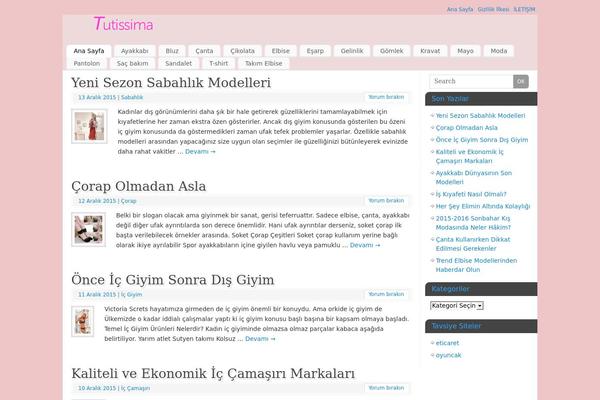This screenshot has height=400, width=600.
Task: Switch to the Saç bakım tab
Action: click(132, 64)
